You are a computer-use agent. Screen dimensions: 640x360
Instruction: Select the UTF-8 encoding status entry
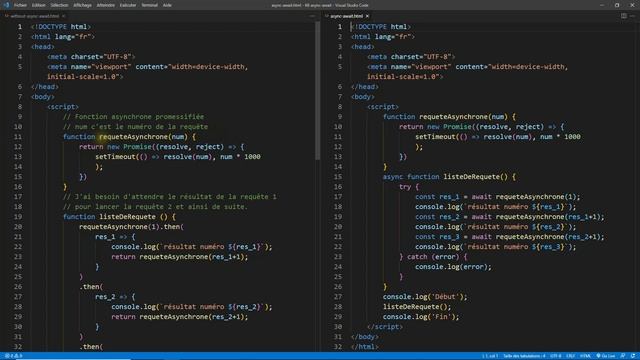tap(556, 356)
